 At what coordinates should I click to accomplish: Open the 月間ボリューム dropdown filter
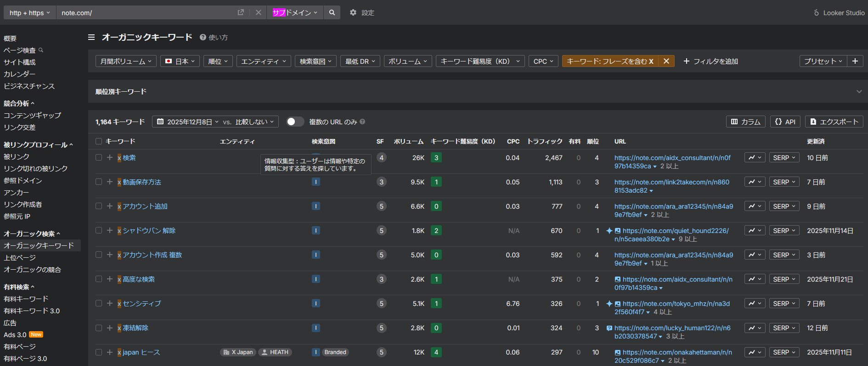click(126, 61)
